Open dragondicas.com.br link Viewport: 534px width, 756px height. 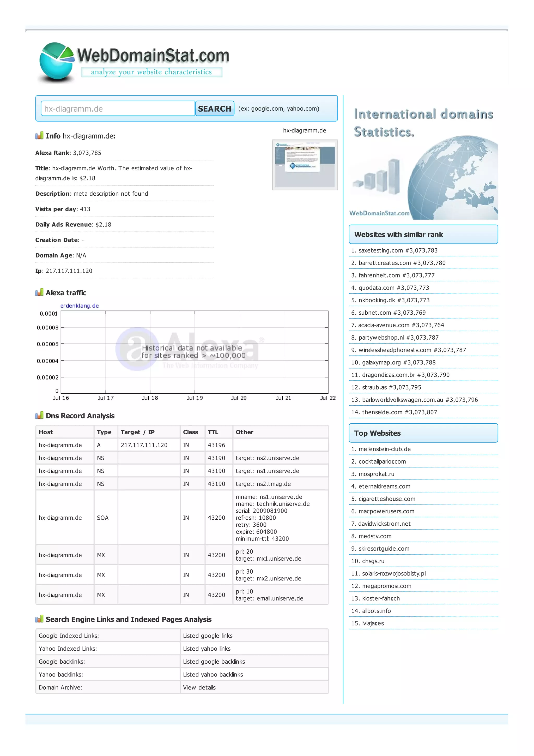pyautogui.click(x=389, y=375)
